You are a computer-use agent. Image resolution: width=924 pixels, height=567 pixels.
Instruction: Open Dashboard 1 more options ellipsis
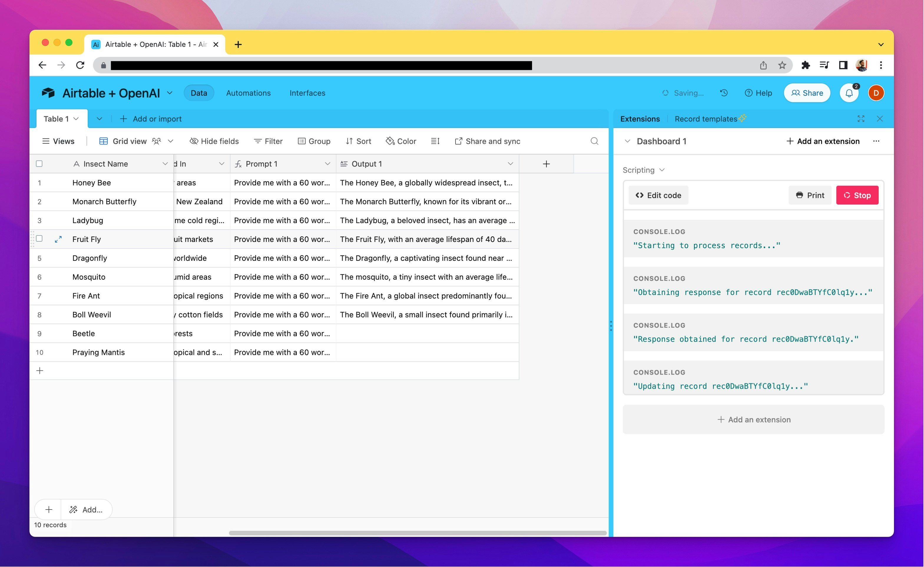point(876,141)
